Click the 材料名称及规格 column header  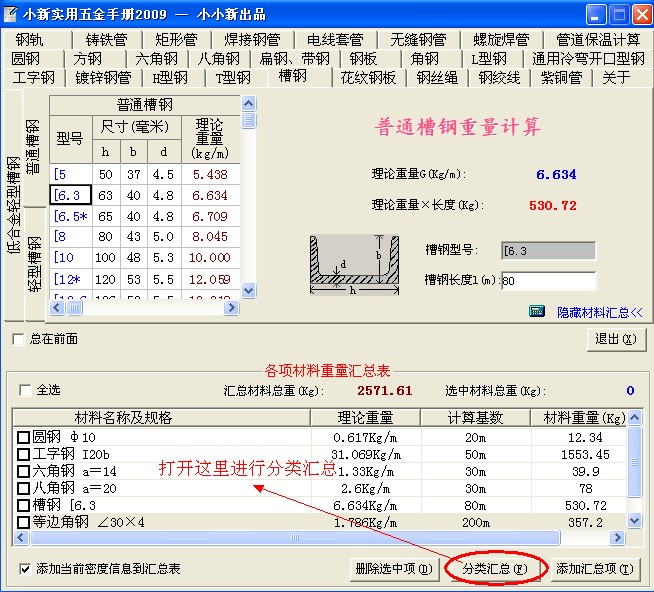coord(162,417)
